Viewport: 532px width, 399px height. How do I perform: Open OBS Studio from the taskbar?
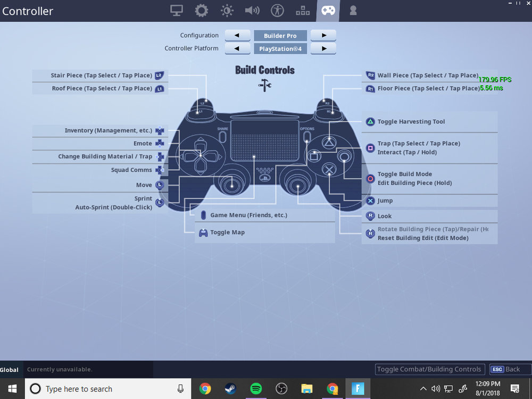281,389
